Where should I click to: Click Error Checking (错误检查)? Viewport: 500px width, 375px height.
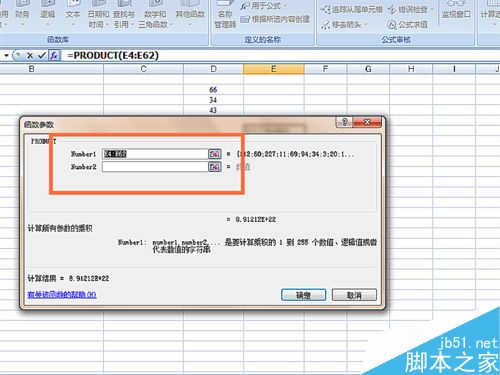[x=410, y=9]
